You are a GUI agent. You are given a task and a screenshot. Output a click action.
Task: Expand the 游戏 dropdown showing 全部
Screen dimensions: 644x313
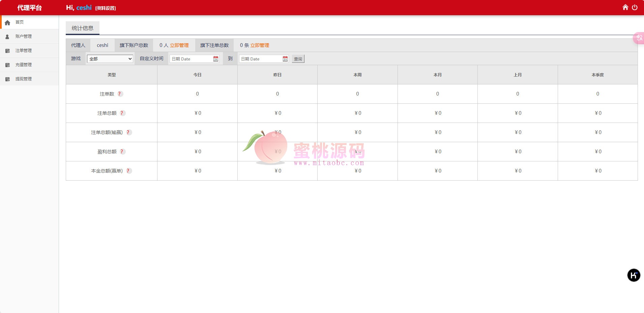point(110,59)
